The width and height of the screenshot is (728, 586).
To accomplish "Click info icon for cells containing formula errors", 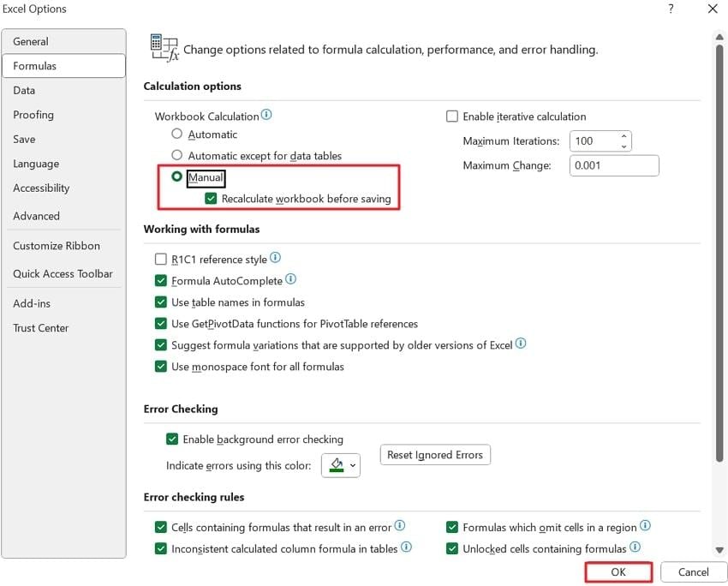I will [400, 525].
